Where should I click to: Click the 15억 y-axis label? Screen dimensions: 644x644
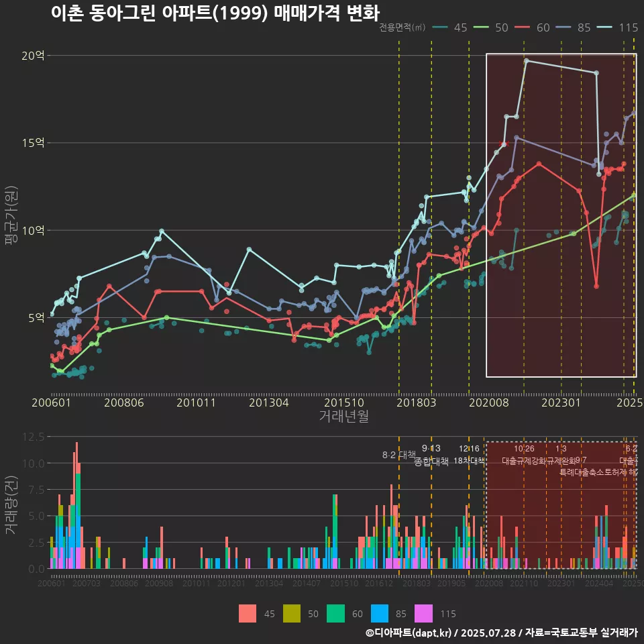[x=33, y=143]
